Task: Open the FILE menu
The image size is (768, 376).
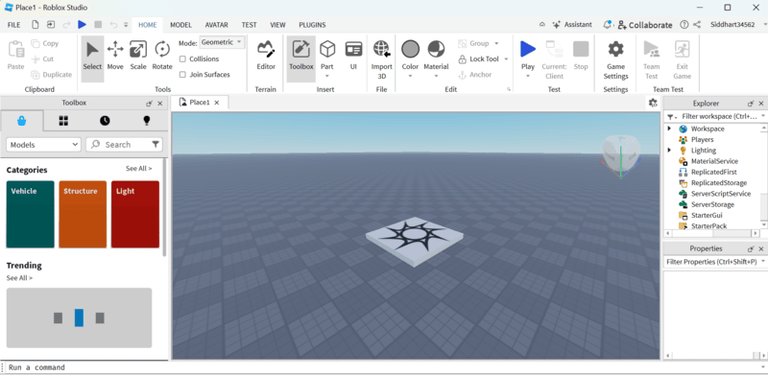Action: (14, 24)
